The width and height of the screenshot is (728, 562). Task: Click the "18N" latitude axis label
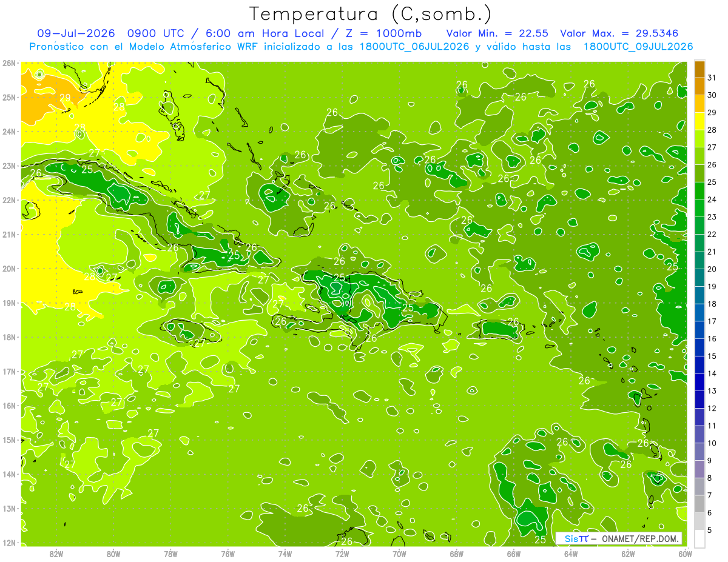click(x=8, y=337)
